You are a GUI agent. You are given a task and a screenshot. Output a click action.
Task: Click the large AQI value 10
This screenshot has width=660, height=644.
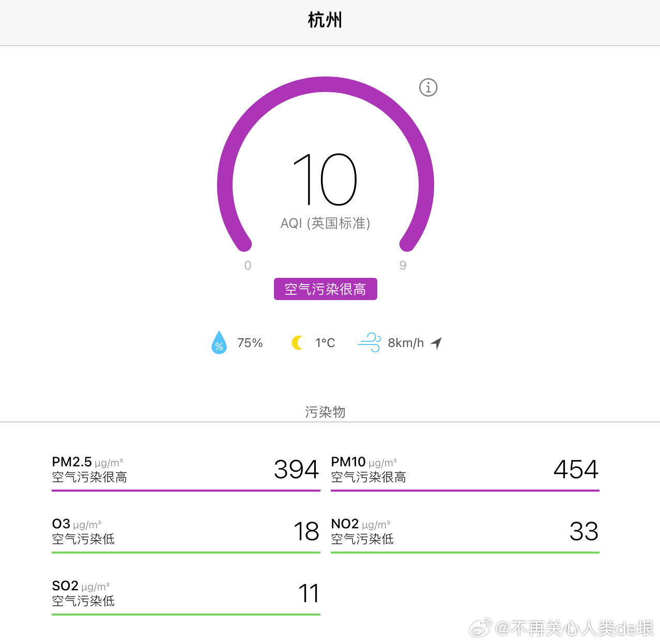click(x=325, y=180)
